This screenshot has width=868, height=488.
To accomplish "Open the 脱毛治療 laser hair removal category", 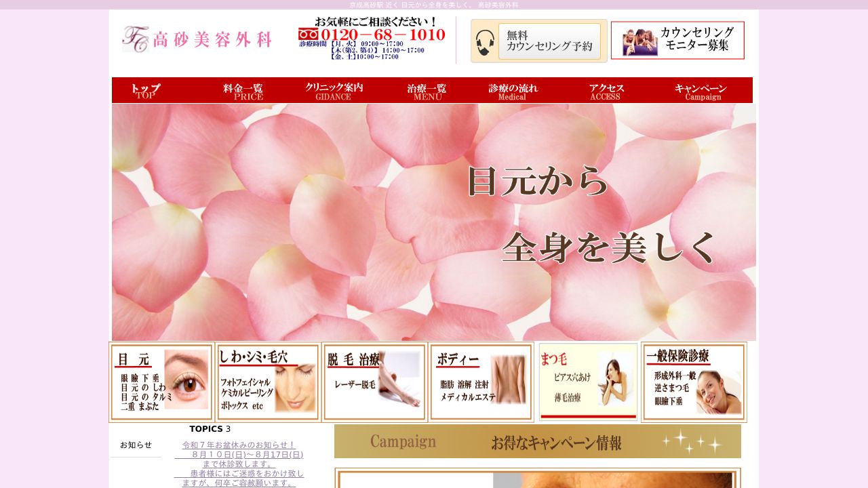I will coord(374,382).
